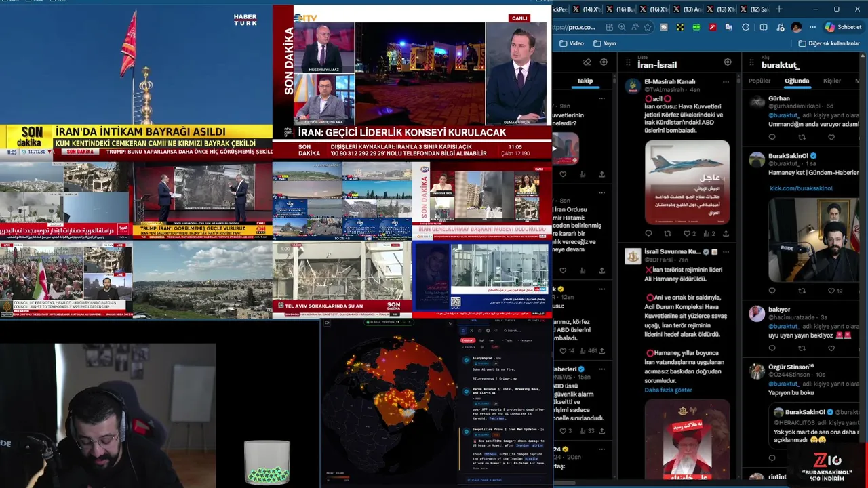This screenshot has height=488, width=868.
Task: Click Daha fazla göster link
Action: click(x=668, y=390)
